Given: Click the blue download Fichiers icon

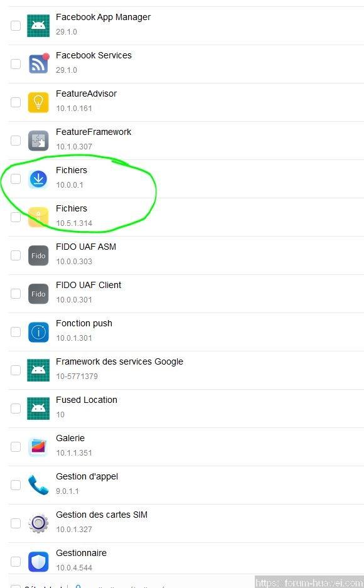Looking at the screenshot, I should [x=38, y=179].
